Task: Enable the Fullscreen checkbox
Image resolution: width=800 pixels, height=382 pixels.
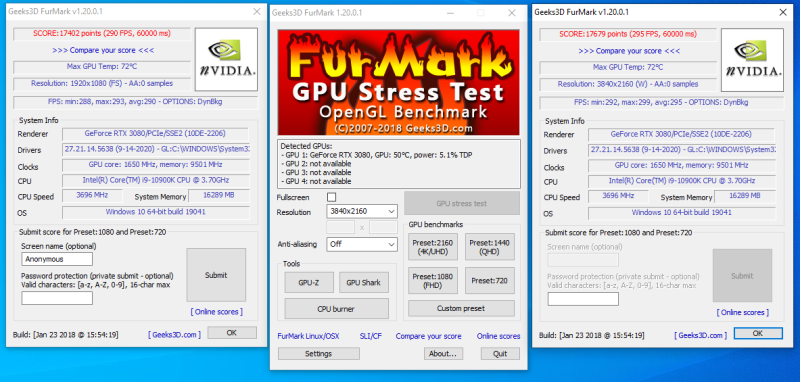Action: (332, 197)
